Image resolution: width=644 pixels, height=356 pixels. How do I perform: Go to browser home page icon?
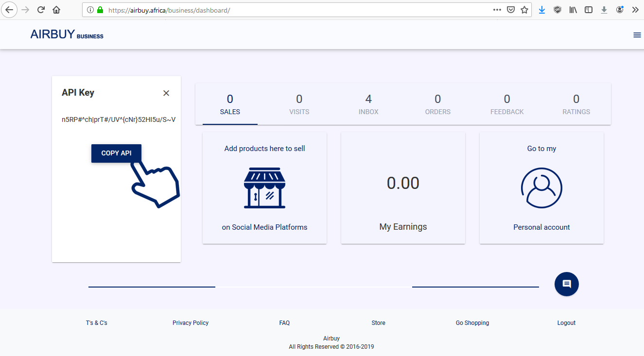coord(56,10)
